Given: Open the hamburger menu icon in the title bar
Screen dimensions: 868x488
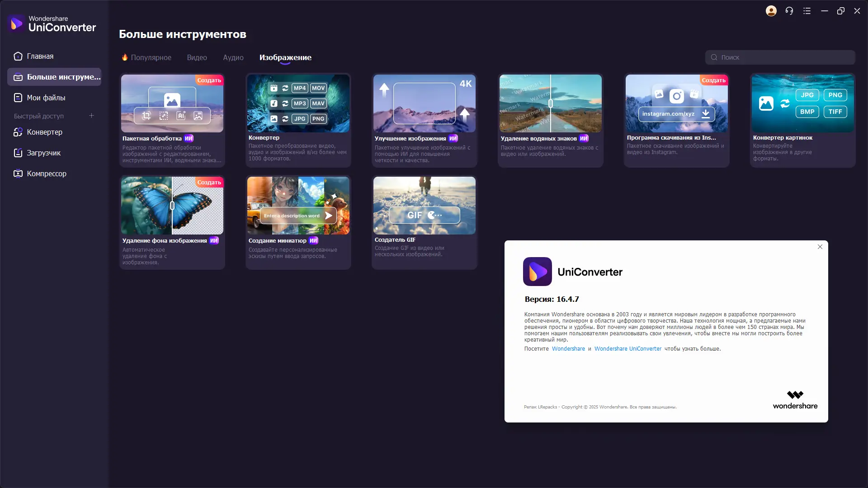Looking at the screenshot, I should [807, 11].
